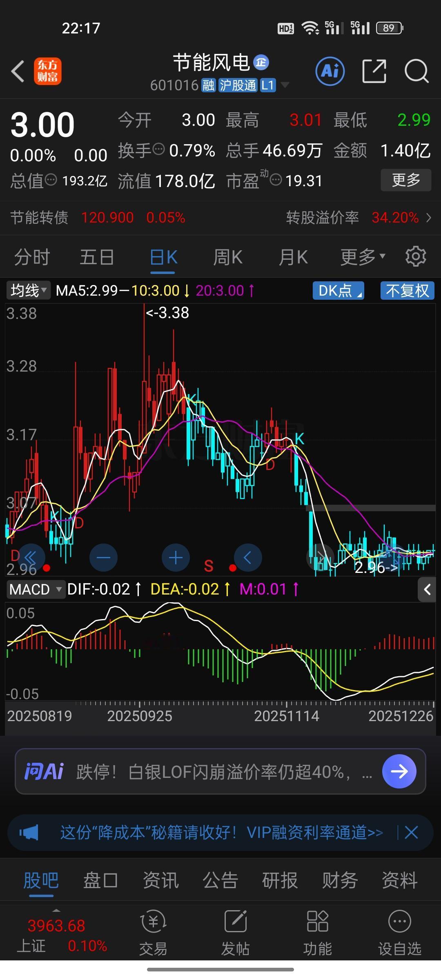The image size is (441, 980).
Task: Switch to 周K chart tab
Action: coord(228,257)
